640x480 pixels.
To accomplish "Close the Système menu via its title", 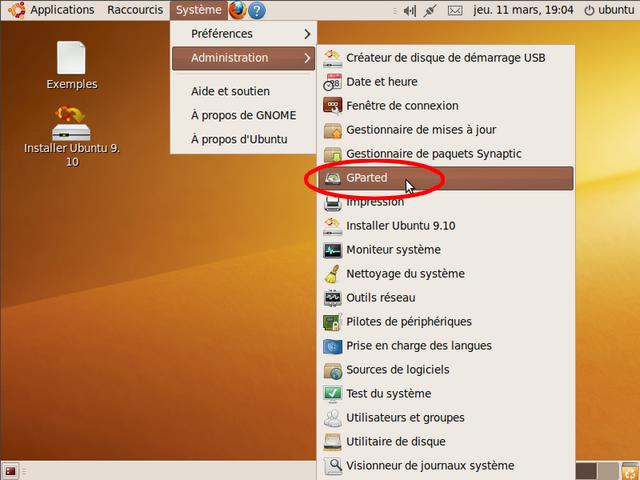I will pos(199,10).
